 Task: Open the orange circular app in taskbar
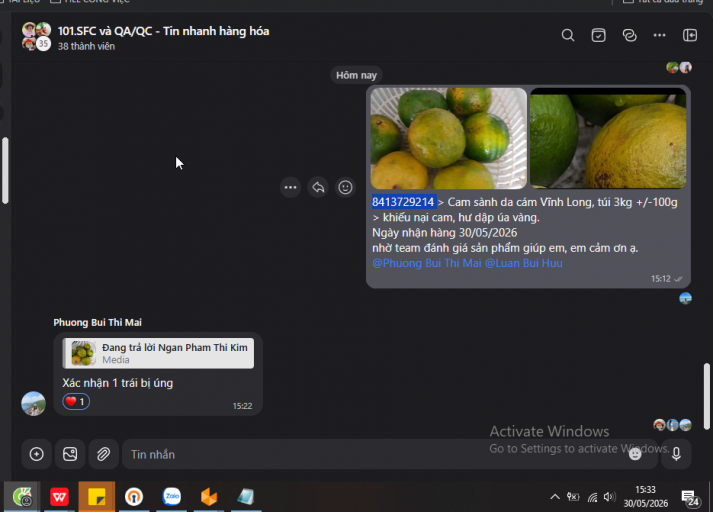134,497
